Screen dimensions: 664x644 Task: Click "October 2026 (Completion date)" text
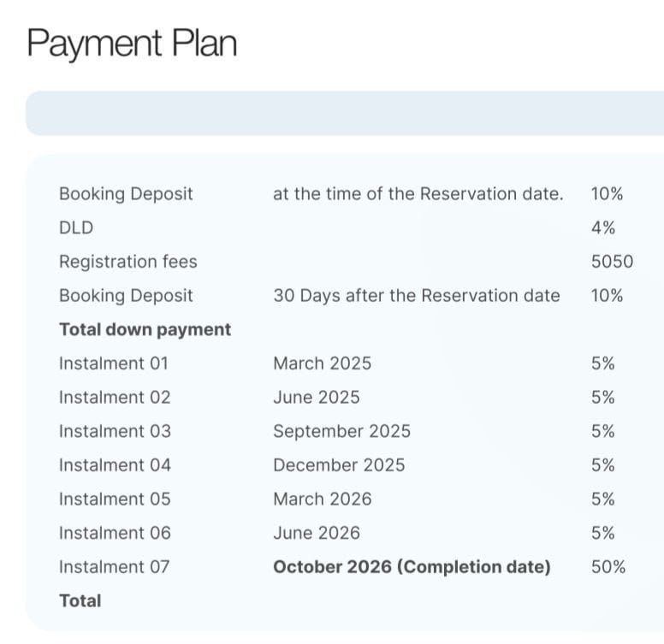pos(412,567)
